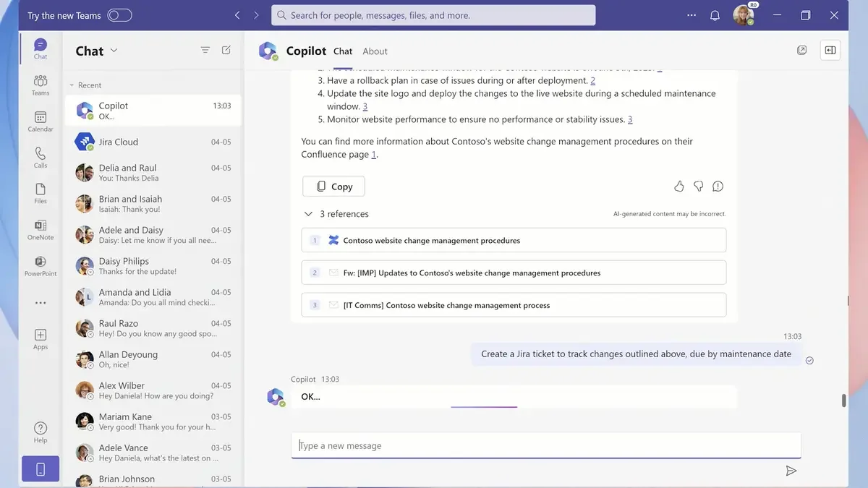Open the Alex Wilber chat
The width and height of the screenshot is (868, 488).
point(153,390)
